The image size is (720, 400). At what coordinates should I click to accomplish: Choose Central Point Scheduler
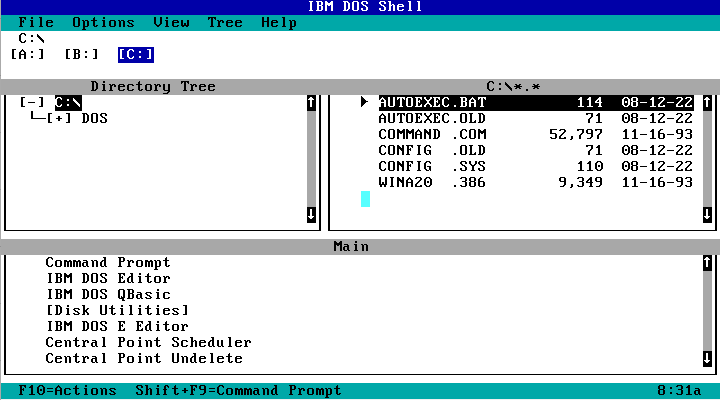point(148,343)
